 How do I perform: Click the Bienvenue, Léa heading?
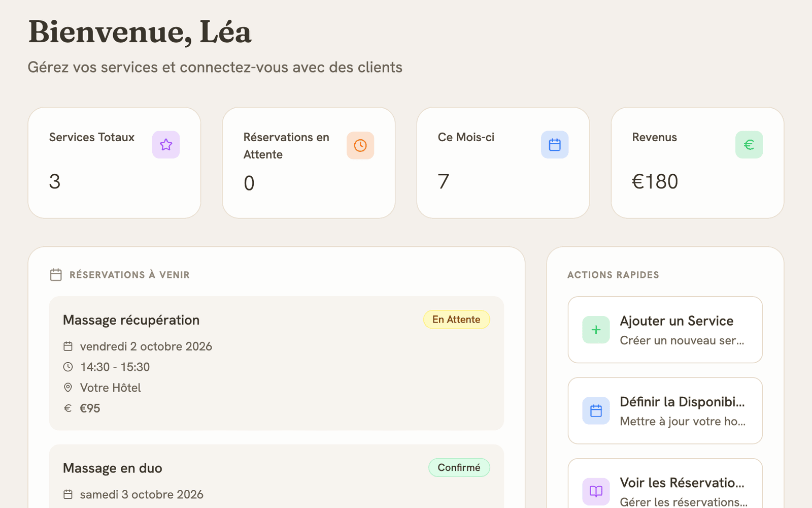(x=140, y=32)
